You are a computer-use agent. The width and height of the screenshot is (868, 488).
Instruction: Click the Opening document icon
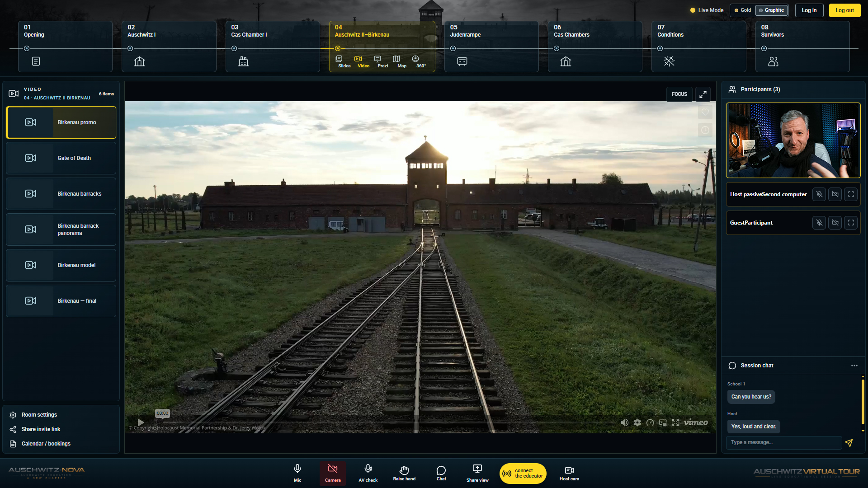pos(36,61)
